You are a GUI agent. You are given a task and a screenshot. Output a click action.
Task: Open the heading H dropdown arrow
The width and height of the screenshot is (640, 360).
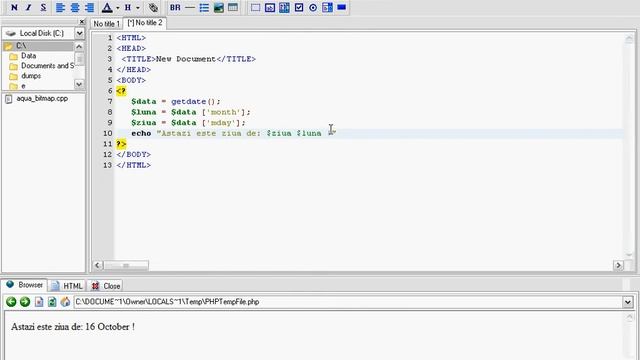click(x=138, y=8)
